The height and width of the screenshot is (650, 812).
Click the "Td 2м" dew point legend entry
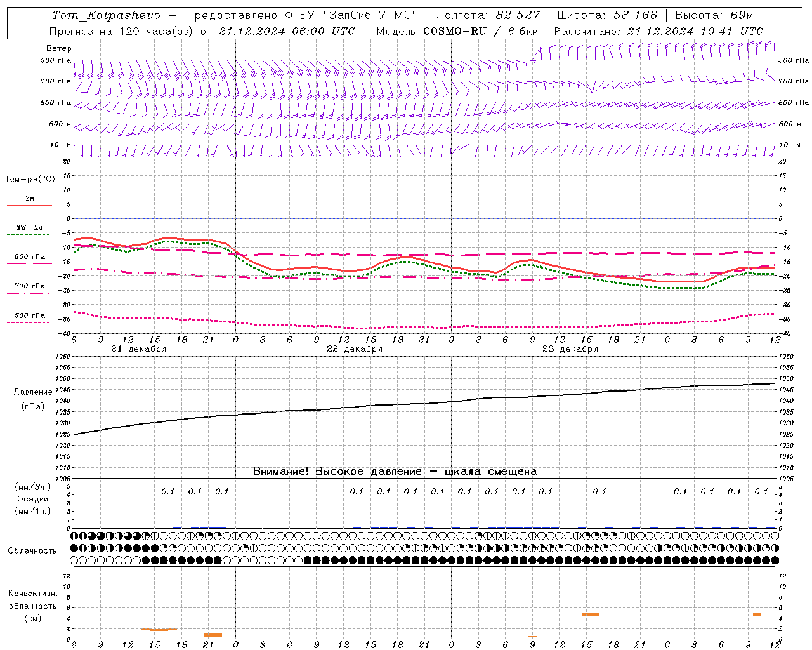point(30,227)
